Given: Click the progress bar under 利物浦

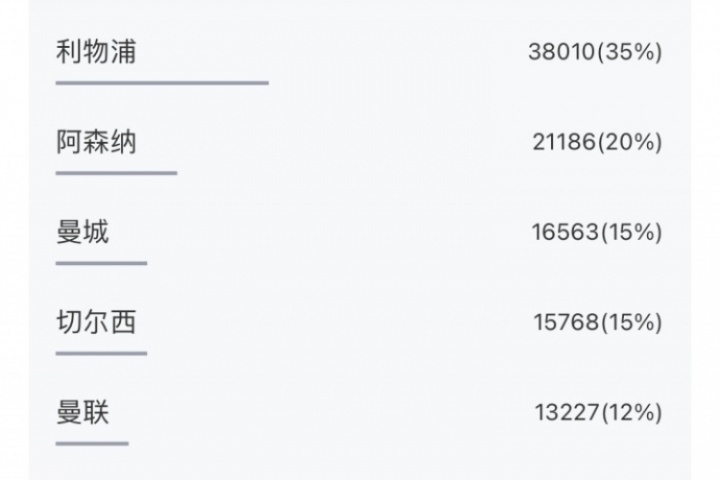Looking at the screenshot, I should (x=162, y=83).
